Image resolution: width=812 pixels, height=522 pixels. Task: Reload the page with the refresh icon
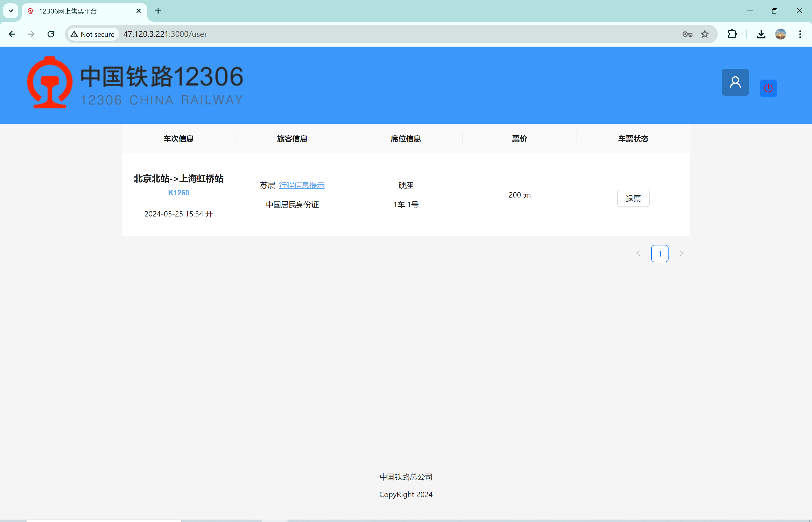tap(51, 34)
